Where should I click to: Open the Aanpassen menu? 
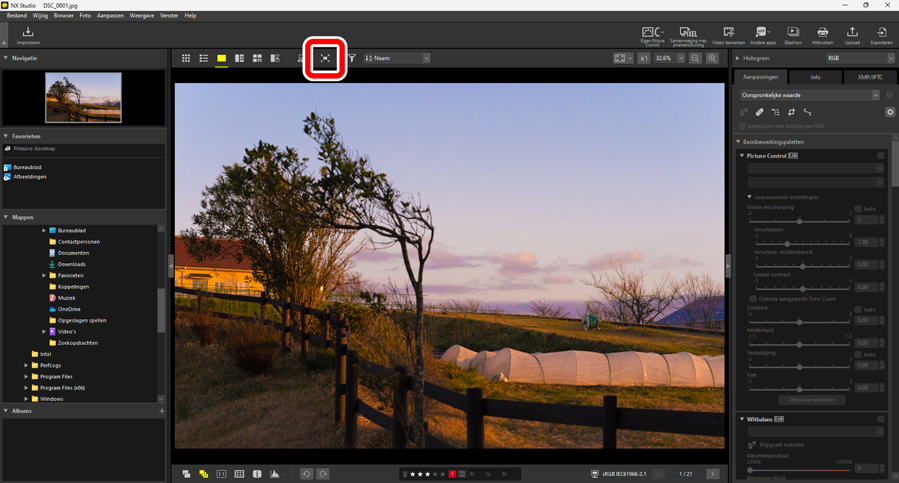tap(110, 16)
